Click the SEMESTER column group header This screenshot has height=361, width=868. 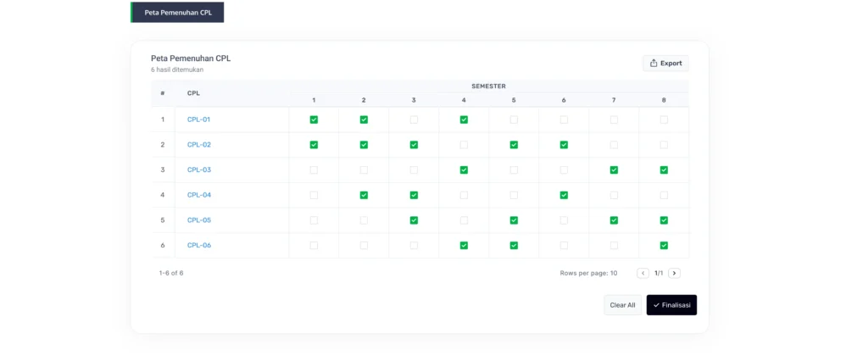(x=488, y=86)
